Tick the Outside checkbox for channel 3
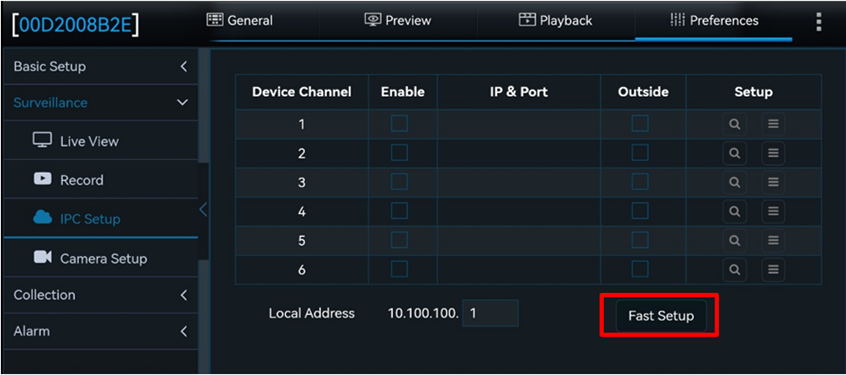The image size is (846, 375). (640, 182)
